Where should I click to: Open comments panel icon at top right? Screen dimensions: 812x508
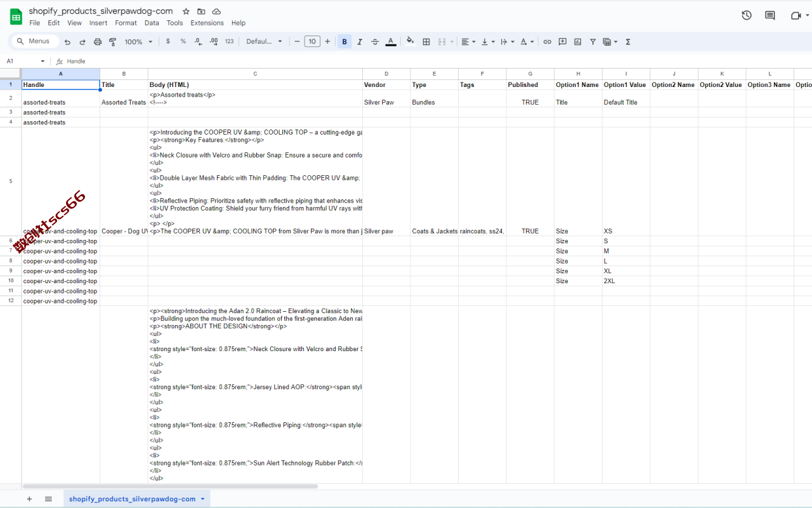[x=770, y=15]
